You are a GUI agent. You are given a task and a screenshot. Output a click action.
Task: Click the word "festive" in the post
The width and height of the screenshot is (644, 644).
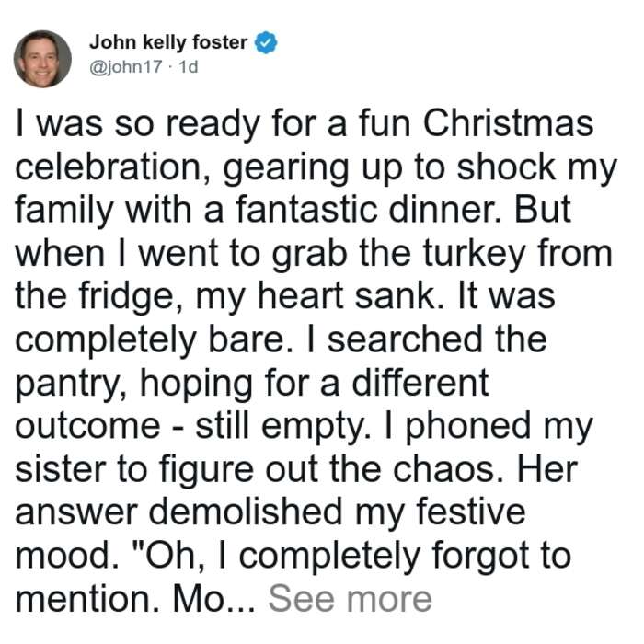(x=471, y=512)
